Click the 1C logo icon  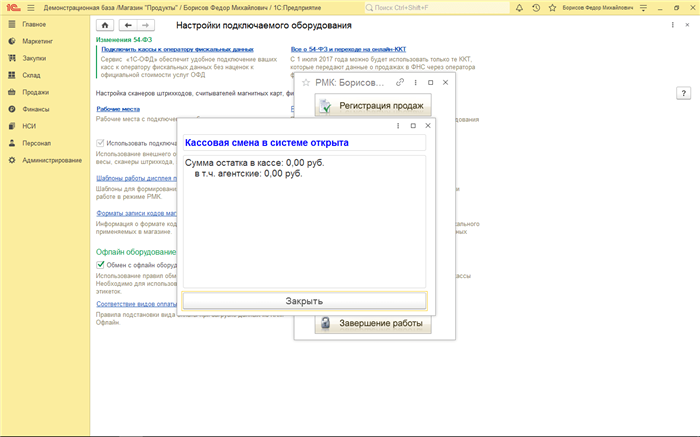13,8
